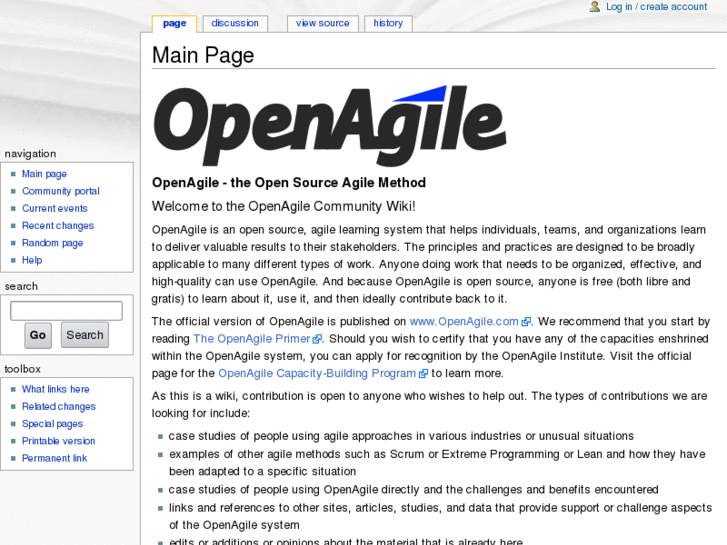Screen dimensions: 727x545
Task: Click external link icon after Capacity-Building Program
Action: tap(423, 373)
